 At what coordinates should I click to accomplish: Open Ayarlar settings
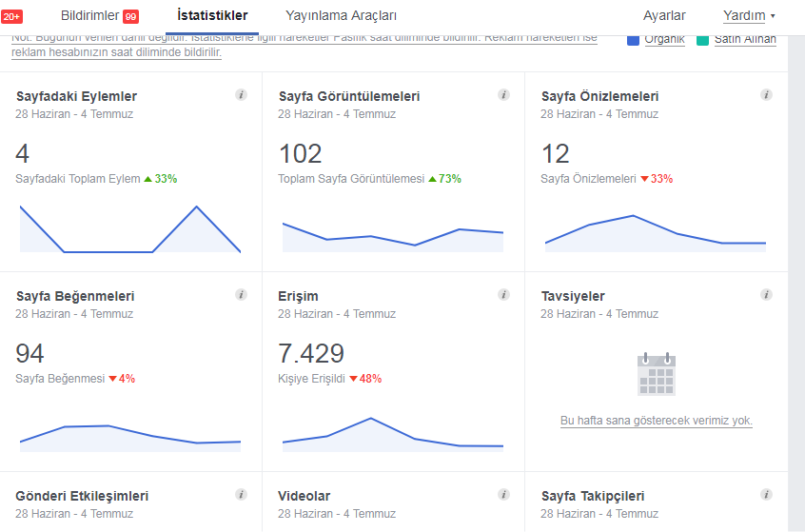point(664,16)
